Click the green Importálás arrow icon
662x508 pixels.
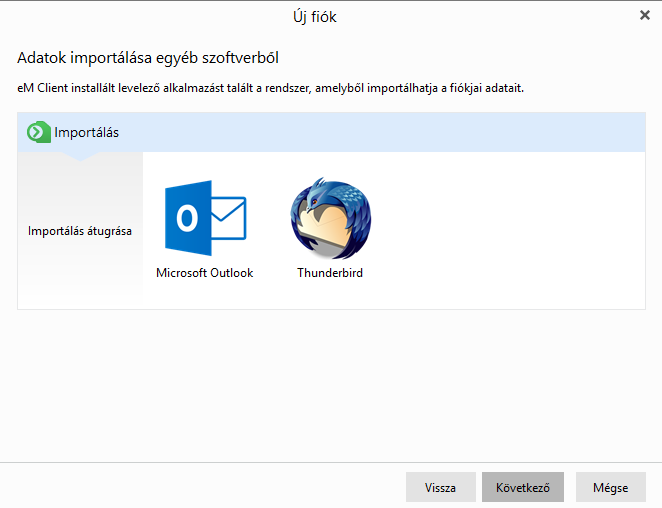(x=38, y=132)
